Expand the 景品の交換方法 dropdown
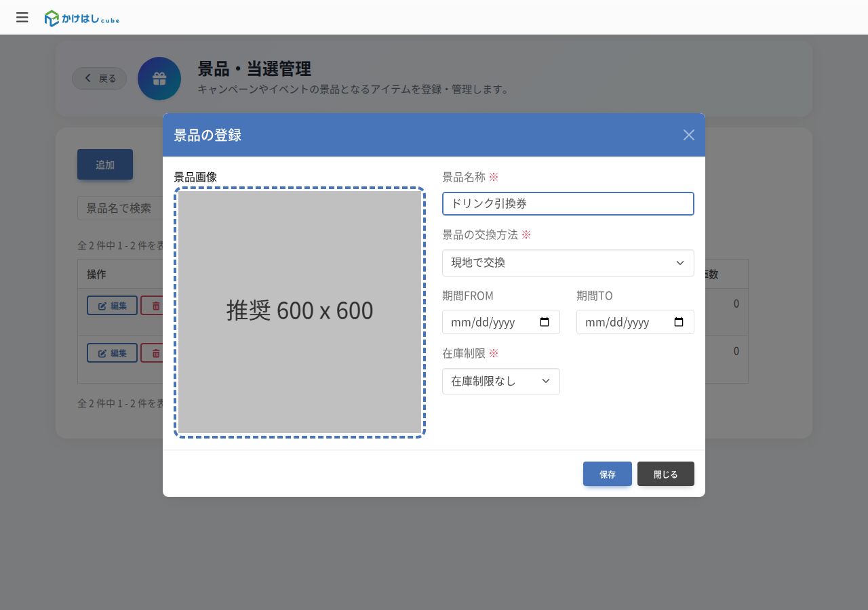This screenshot has height=610, width=868. point(568,263)
